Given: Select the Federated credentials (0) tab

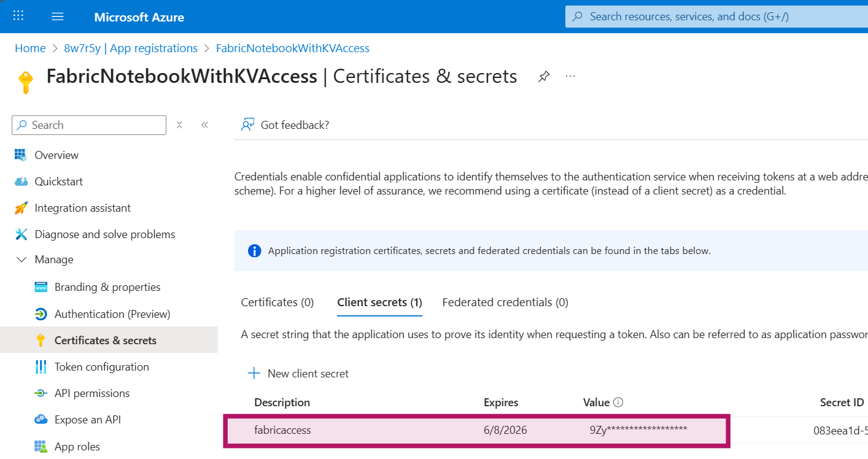Looking at the screenshot, I should point(505,302).
